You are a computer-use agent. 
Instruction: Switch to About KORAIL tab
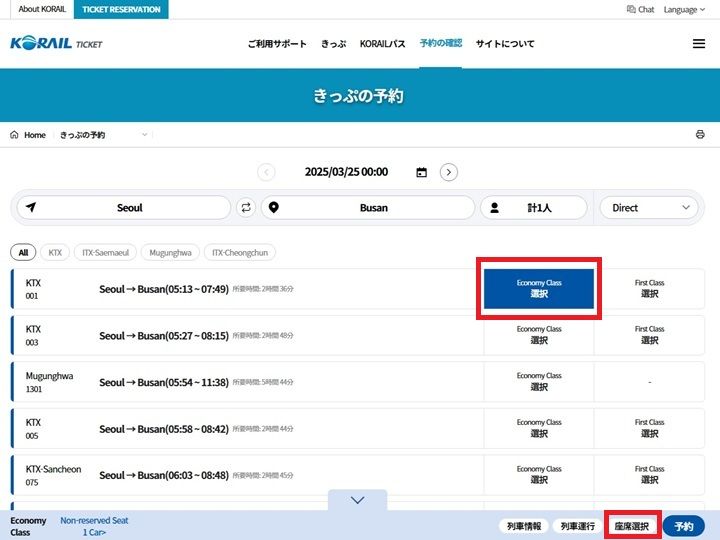click(x=42, y=9)
